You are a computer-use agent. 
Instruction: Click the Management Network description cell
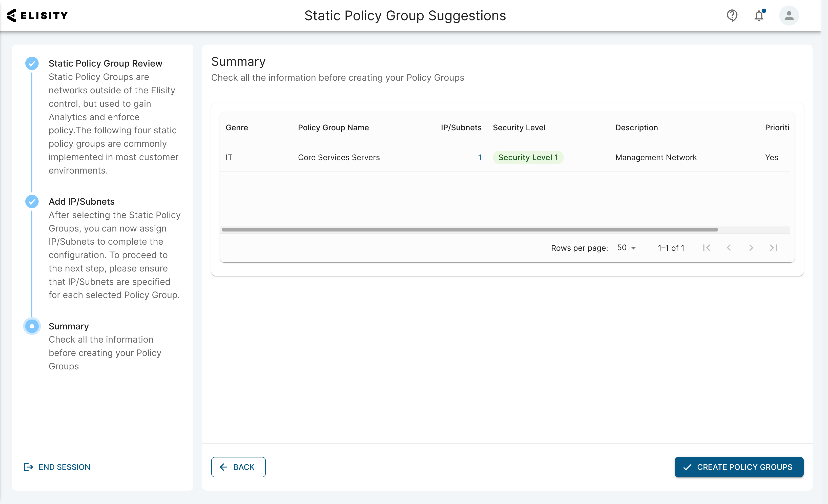point(656,157)
